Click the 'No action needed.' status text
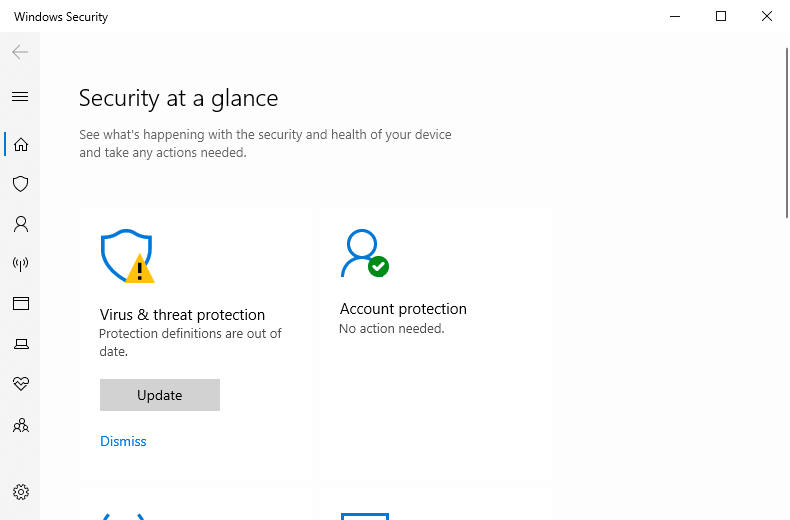The height and width of the screenshot is (520, 790). (x=391, y=329)
